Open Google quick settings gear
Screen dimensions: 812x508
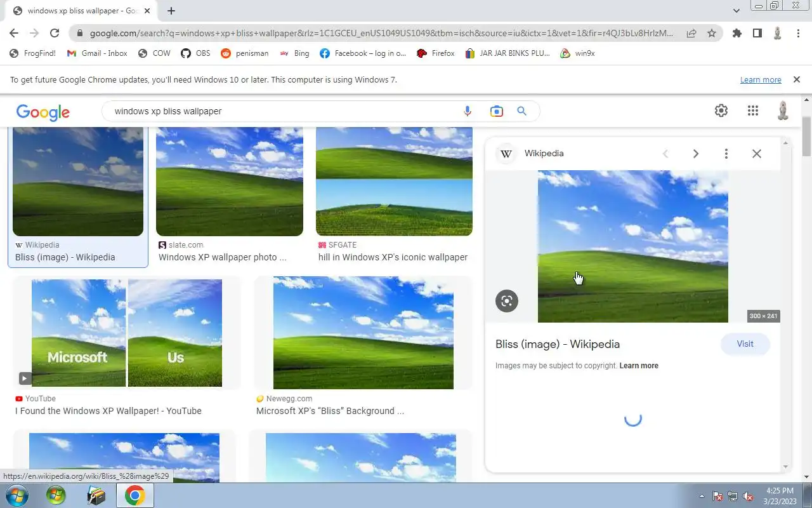click(x=721, y=110)
